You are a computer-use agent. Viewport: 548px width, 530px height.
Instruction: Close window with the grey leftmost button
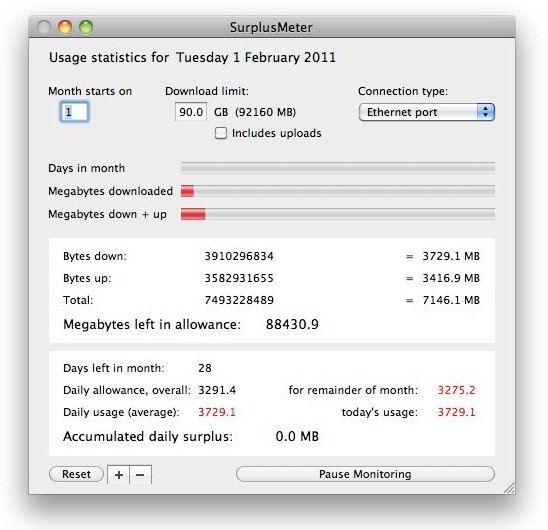coord(44,27)
